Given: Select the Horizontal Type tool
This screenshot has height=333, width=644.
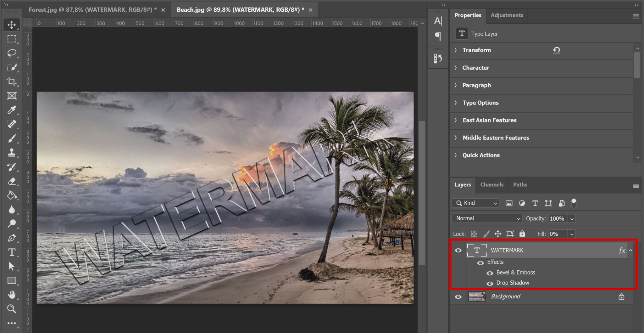Looking at the screenshot, I should click(12, 252).
